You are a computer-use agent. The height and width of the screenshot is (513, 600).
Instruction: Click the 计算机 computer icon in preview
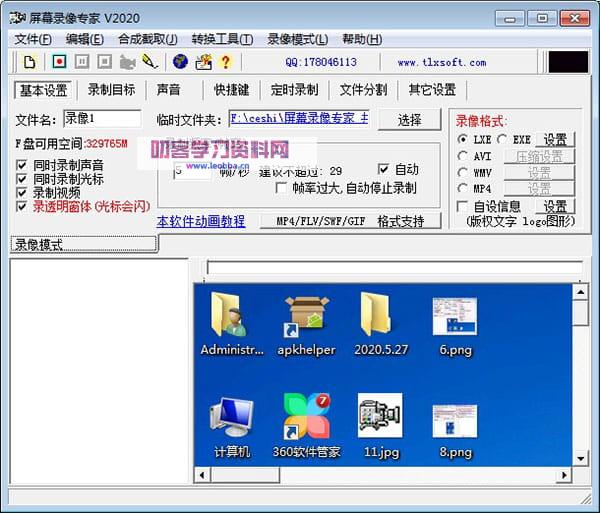click(x=232, y=417)
